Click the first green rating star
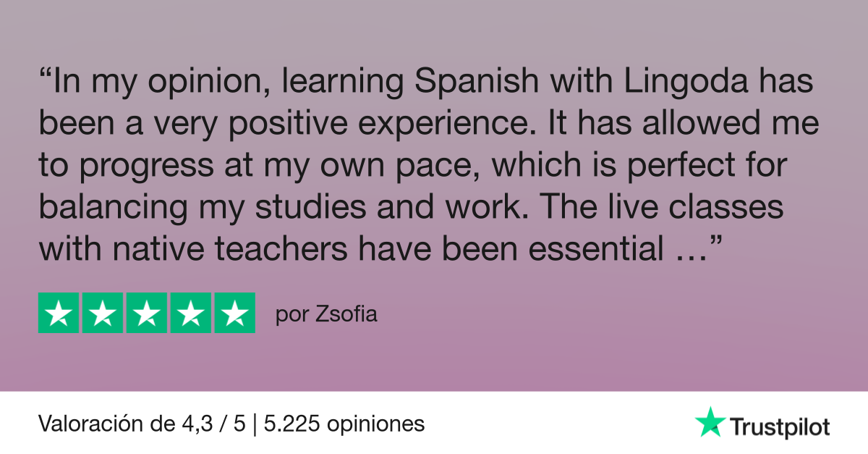Image resolution: width=868 pixels, height=454 pixels. pyautogui.click(x=59, y=313)
